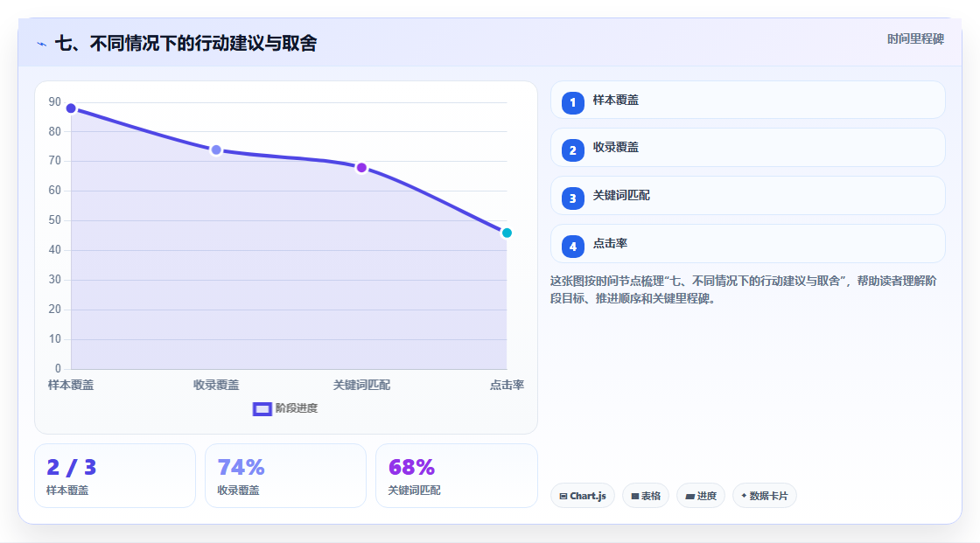Click the y-axis value 90

click(55, 101)
